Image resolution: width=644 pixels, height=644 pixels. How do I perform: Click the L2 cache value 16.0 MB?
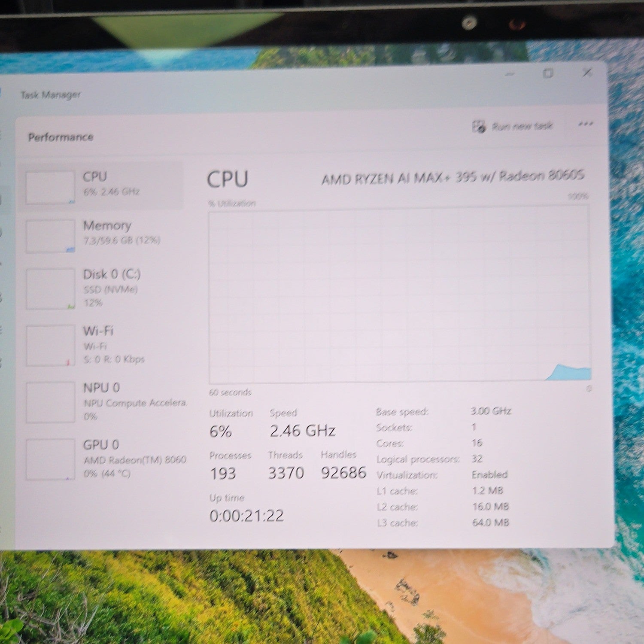coord(490,507)
